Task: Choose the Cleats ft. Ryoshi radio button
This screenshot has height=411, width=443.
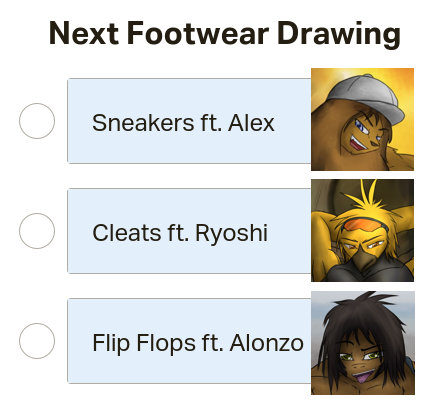Action: coord(37,231)
